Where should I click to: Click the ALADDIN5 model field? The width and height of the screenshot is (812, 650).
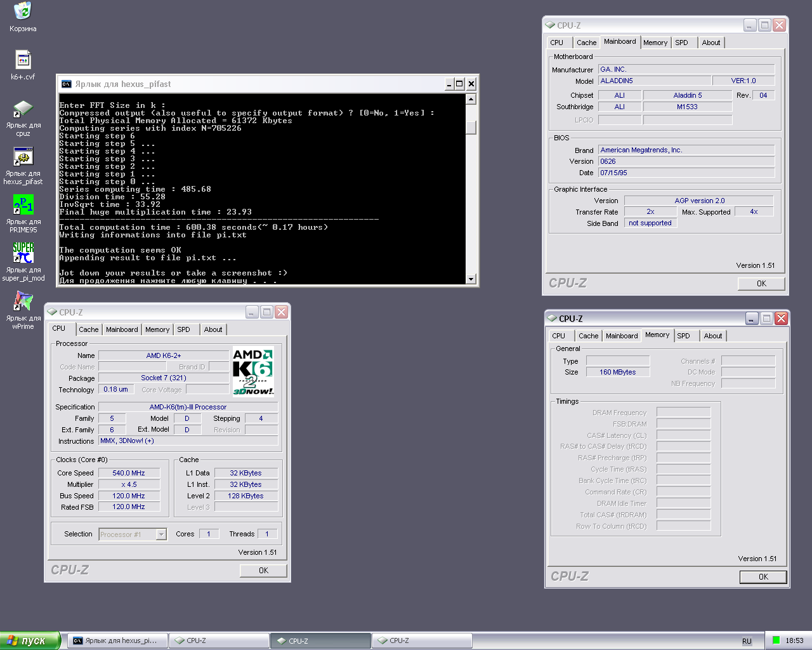click(x=654, y=81)
